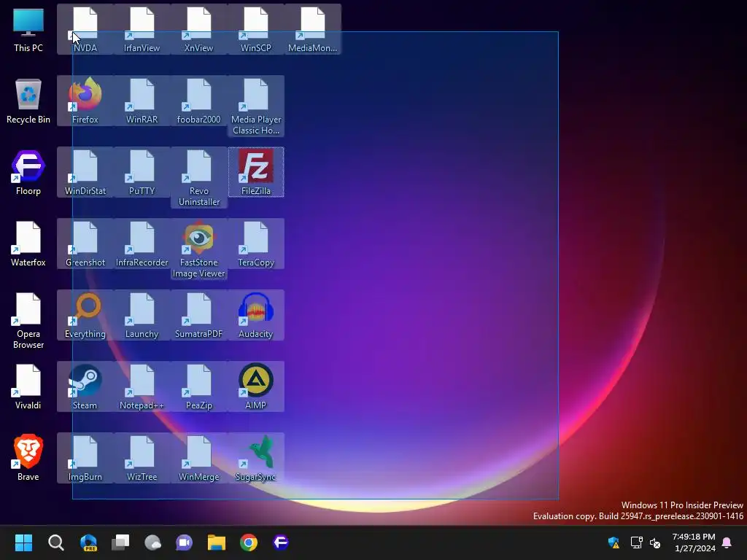
Task: Select the IrfanView shortcut
Action: click(142, 29)
